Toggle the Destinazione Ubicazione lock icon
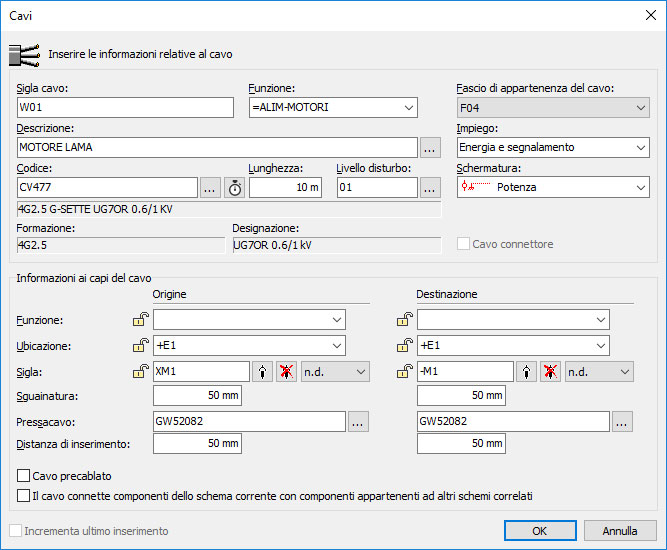This screenshot has width=667, height=550. tap(405, 345)
